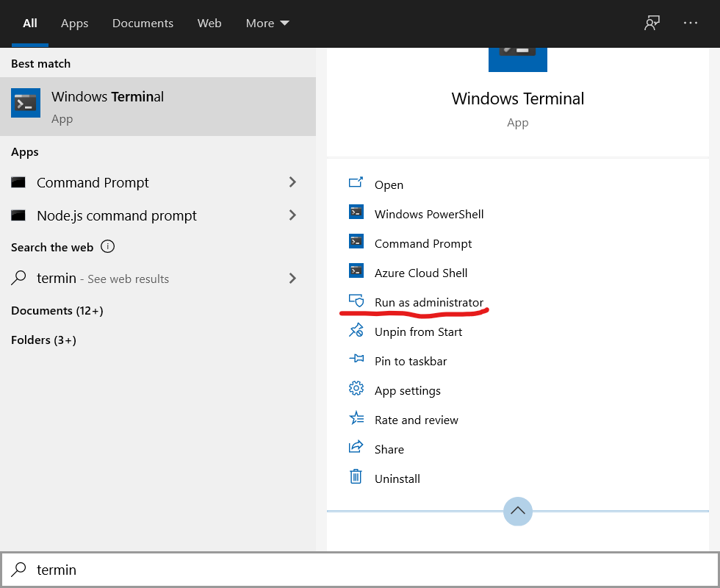The height and width of the screenshot is (588, 720).
Task: Click the Command Prompt app icon in Apps list
Action: click(x=18, y=182)
